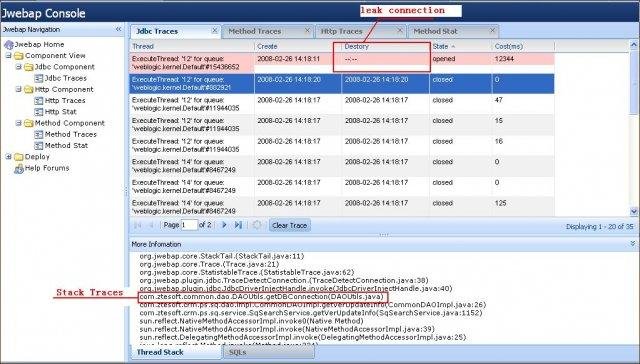The height and width of the screenshot is (364, 640).
Task: Switch to the Jdbc Traces tab
Action: point(157,31)
